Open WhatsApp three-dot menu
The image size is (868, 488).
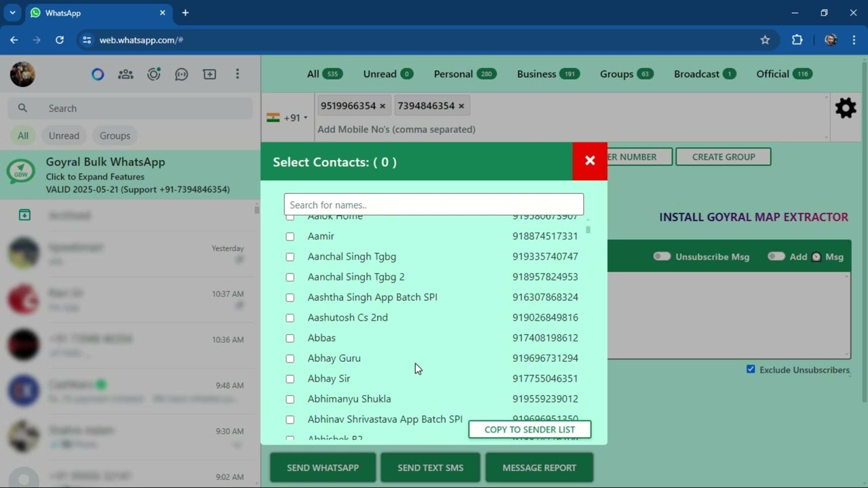point(237,74)
